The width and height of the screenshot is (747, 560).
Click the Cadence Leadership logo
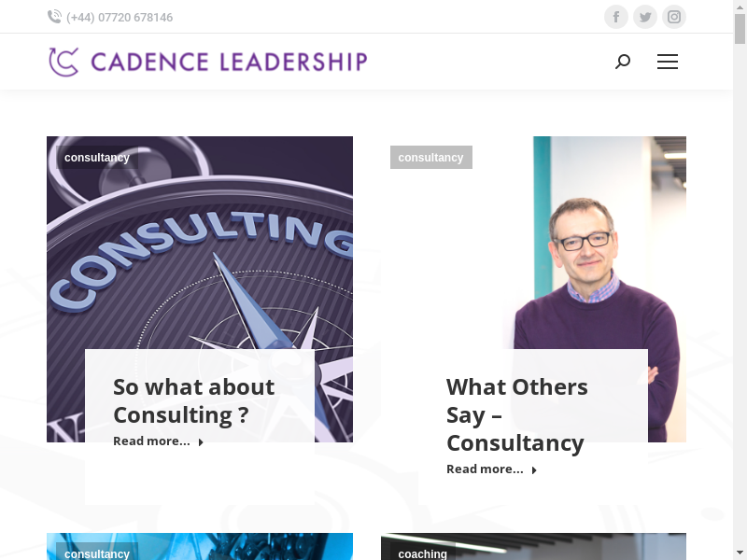208,62
